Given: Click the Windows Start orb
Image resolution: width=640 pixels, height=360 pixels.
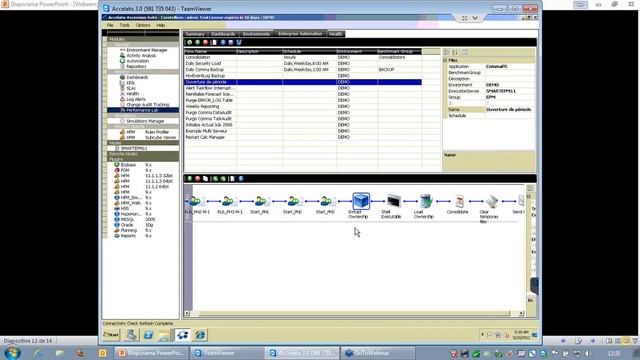Looking at the screenshot, I should (x=12, y=353).
